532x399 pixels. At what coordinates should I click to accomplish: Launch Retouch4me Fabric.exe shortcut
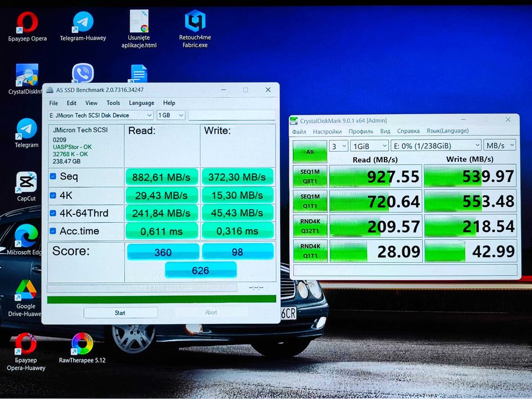pos(195,28)
